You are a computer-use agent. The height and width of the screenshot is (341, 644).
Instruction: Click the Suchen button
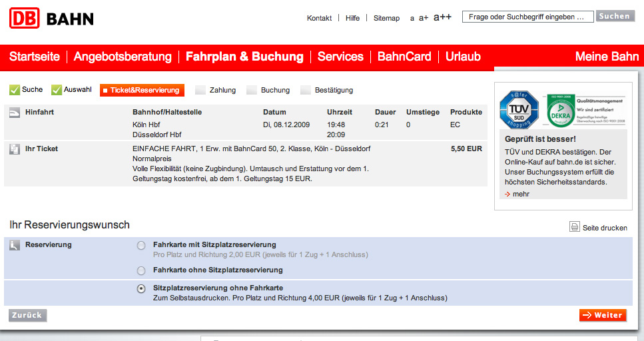(x=615, y=16)
